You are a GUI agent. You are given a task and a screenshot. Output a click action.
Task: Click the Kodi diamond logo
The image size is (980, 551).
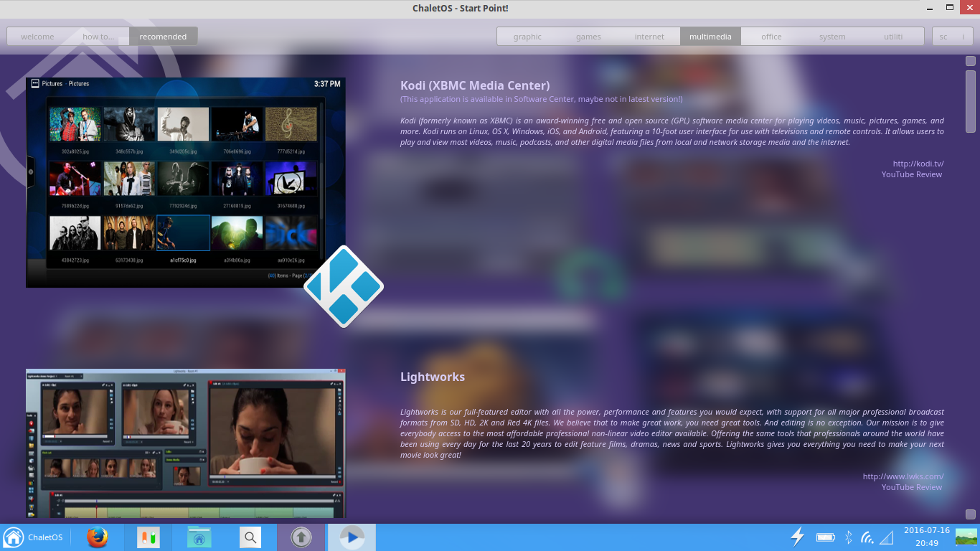(344, 286)
